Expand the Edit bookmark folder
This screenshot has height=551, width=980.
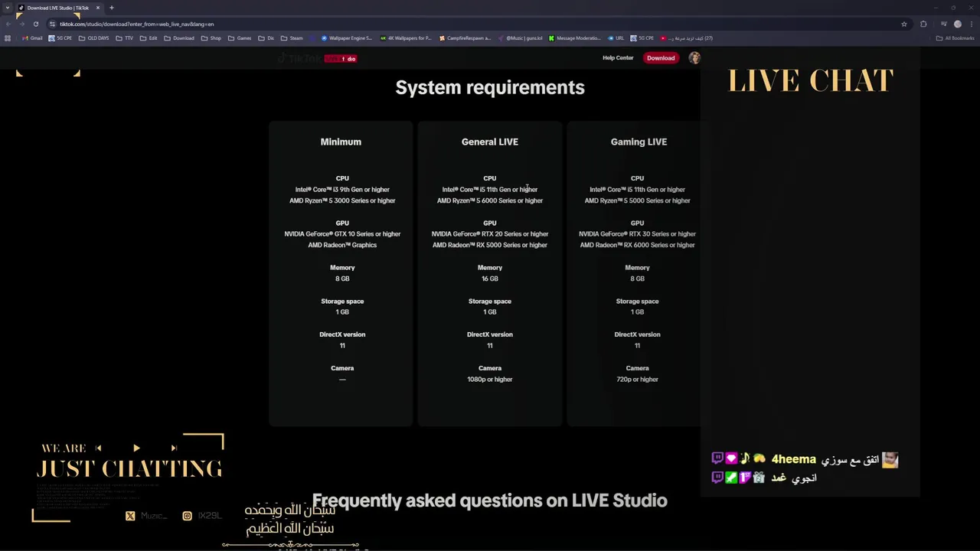(149, 38)
